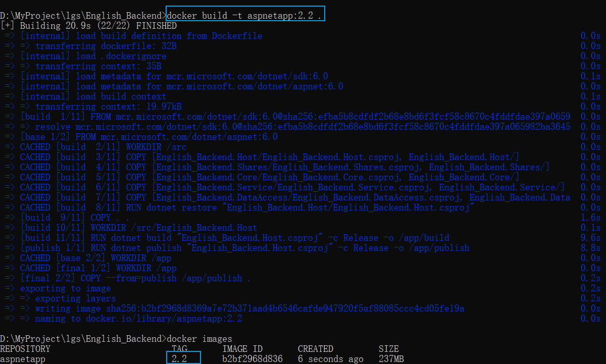The image size is (606, 364).
Task: Click the docker build command text
Action: [x=244, y=16]
